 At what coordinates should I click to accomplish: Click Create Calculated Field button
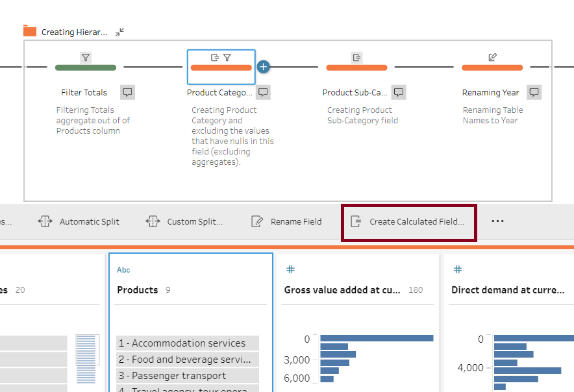click(x=409, y=222)
